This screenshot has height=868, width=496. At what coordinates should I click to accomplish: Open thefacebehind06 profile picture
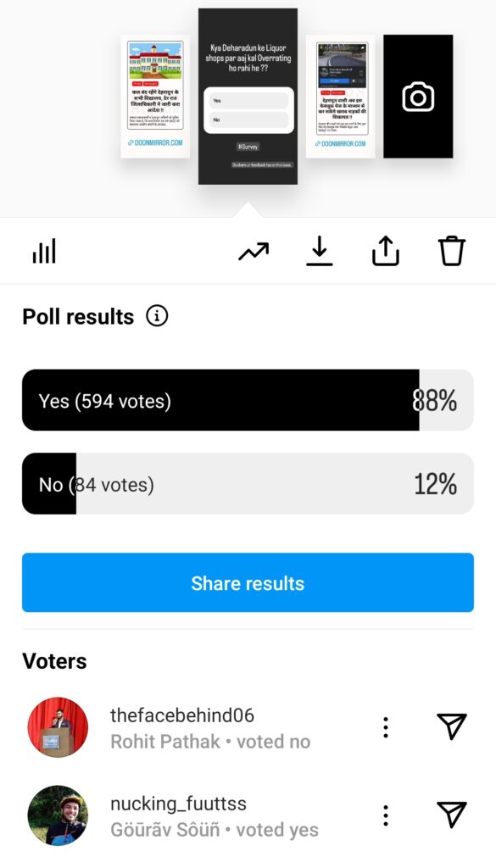(58, 726)
